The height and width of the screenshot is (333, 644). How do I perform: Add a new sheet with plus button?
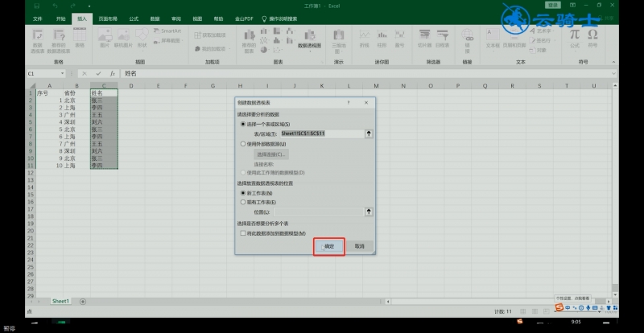(83, 302)
